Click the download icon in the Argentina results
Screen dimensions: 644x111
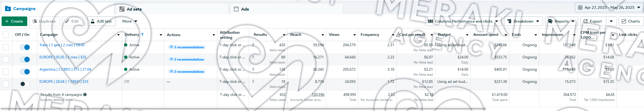coord(253,69)
